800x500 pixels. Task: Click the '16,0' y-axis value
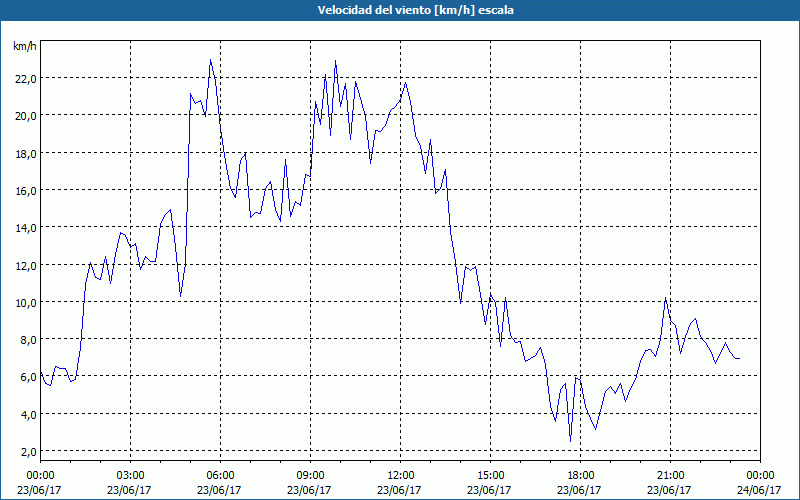point(25,190)
